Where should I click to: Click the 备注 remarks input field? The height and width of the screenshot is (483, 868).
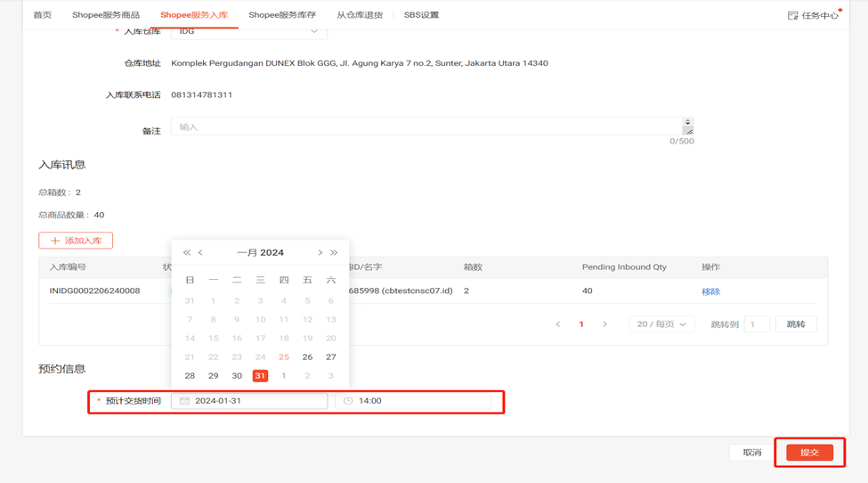(x=427, y=127)
